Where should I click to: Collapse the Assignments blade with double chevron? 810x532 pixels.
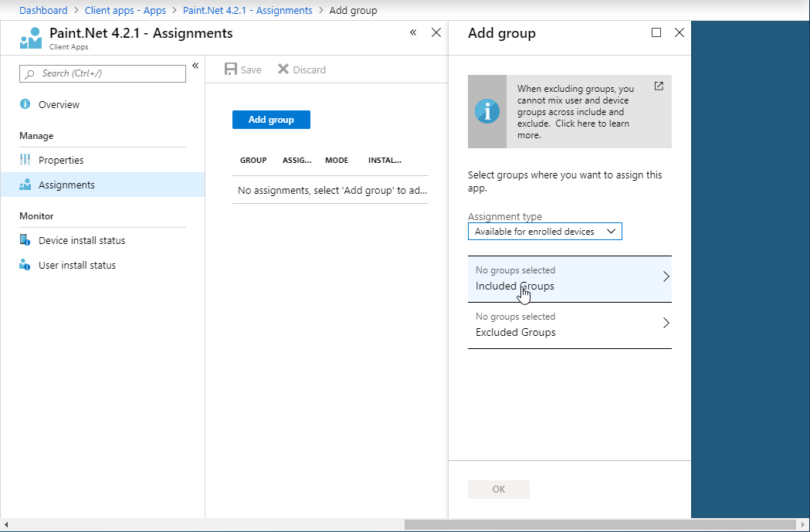click(413, 32)
